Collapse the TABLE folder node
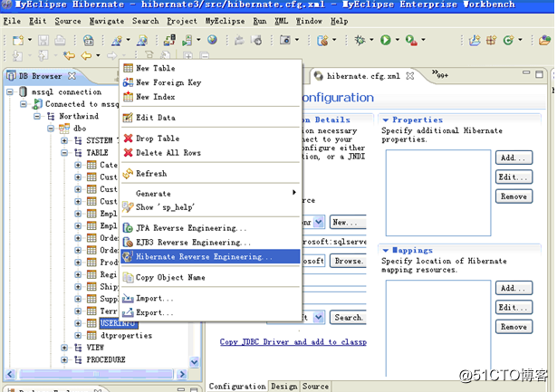557x392 pixels. (x=64, y=153)
